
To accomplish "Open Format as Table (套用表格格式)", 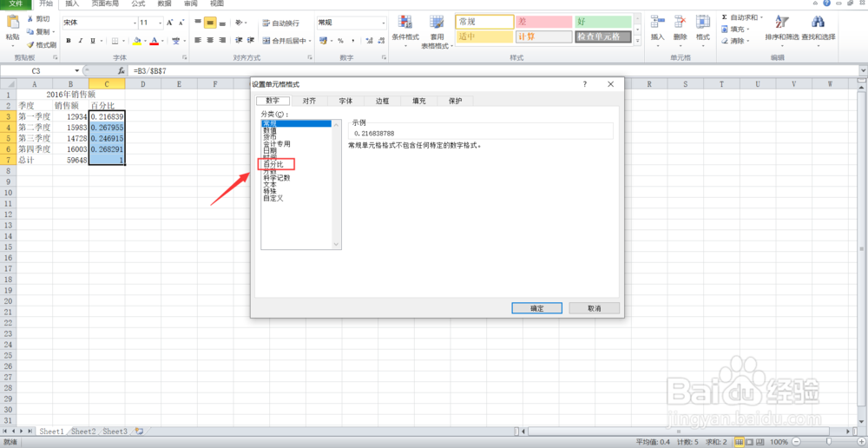I will (x=437, y=31).
